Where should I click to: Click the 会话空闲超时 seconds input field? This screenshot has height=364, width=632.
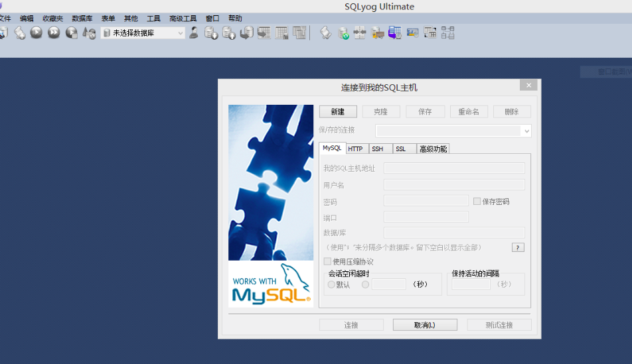[x=389, y=284]
